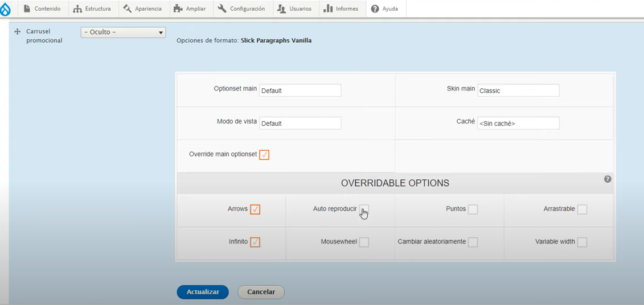The height and width of the screenshot is (305, 644).
Task: Click the Cancelar button
Action: (261, 292)
